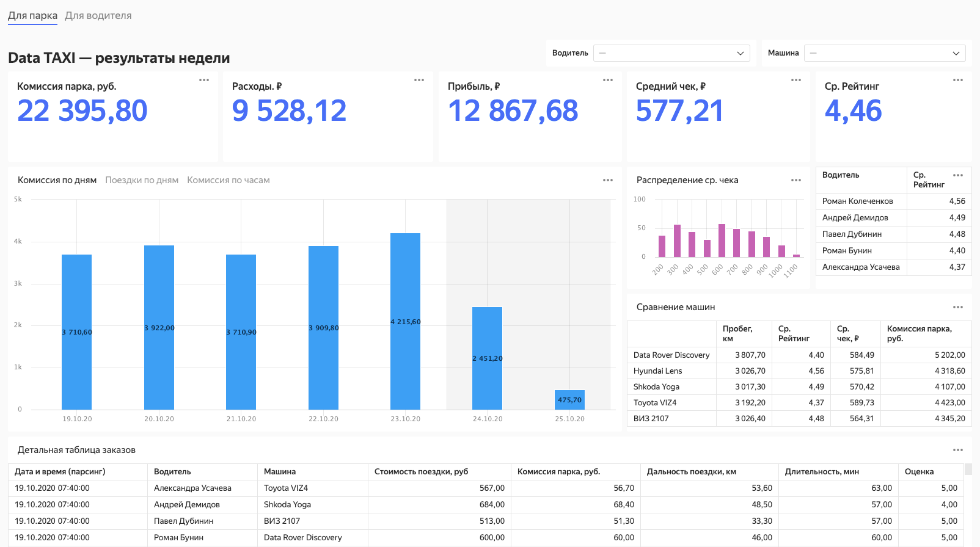Select the Toyota VIZ4 car row

pyautogui.click(x=799, y=403)
